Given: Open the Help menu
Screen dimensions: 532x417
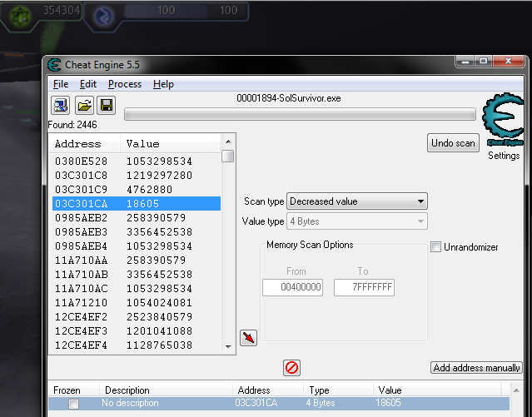Looking at the screenshot, I should coord(163,84).
